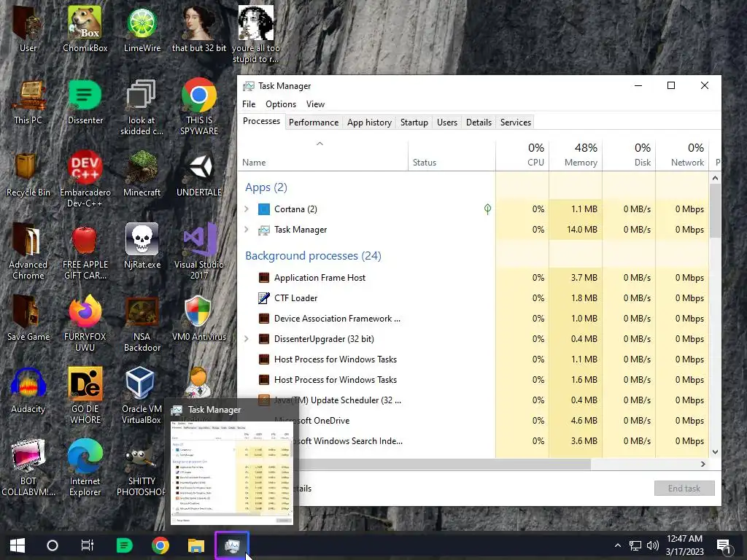Image resolution: width=747 pixels, height=560 pixels.
Task: Click the GO DIE WHORE Dreamweaver icon
Action: pyautogui.click(x=85, y=395)
